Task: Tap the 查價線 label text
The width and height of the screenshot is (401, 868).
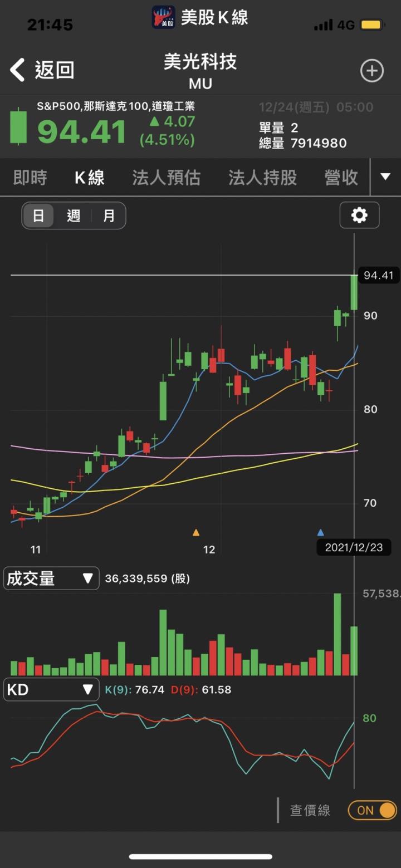Action: pos(310,810)
